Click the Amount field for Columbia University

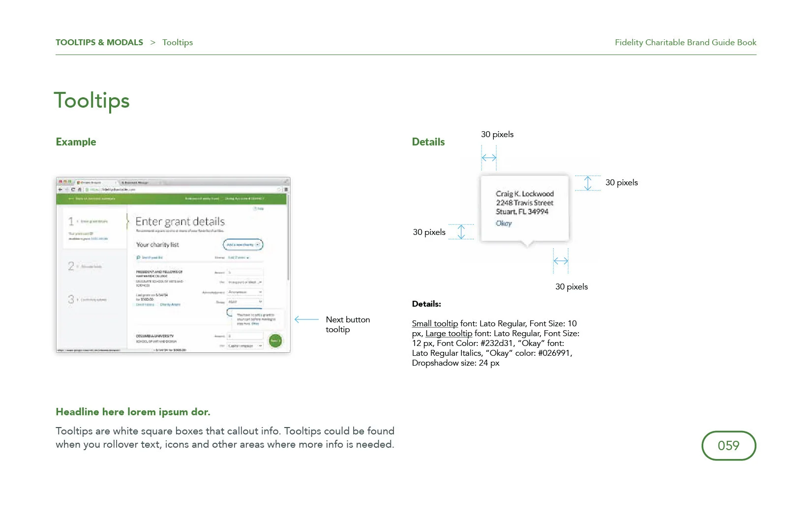pos(245,336)
